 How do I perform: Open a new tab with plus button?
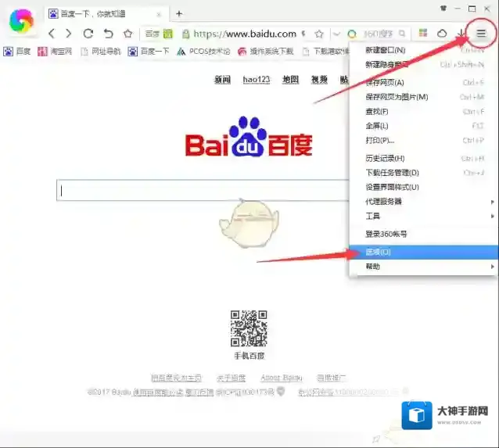pos(179,13)
